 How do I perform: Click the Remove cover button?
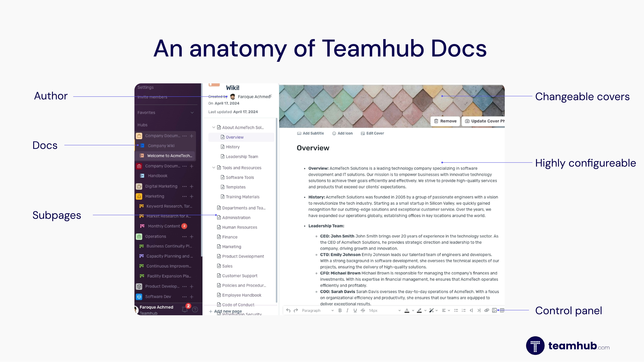[x=445, y=121]
